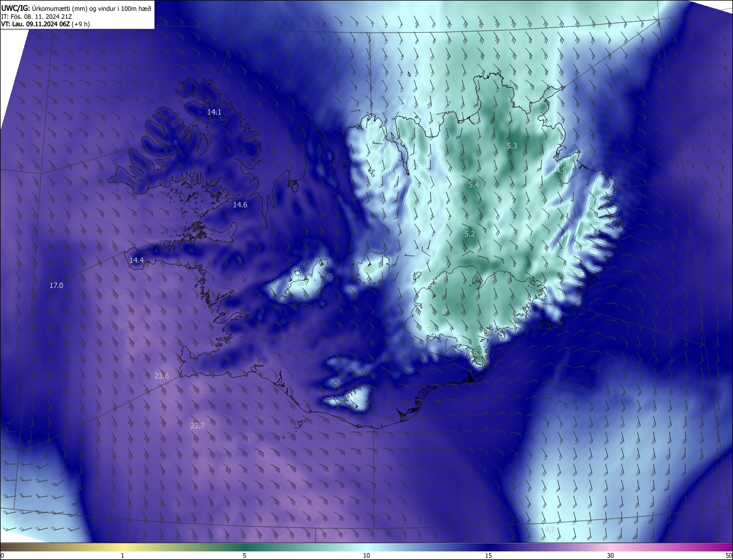Click the 5.3 value label

click(x=512, y=146)
